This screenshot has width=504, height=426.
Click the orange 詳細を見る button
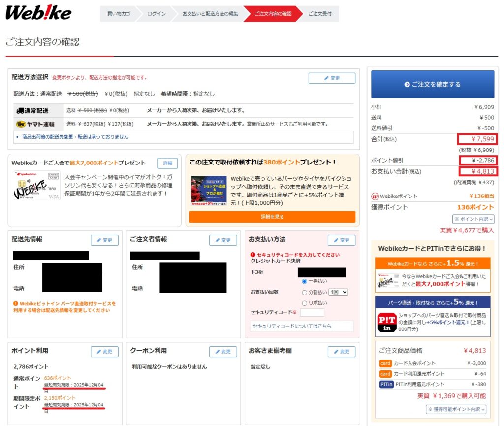[x=272, y=217]
